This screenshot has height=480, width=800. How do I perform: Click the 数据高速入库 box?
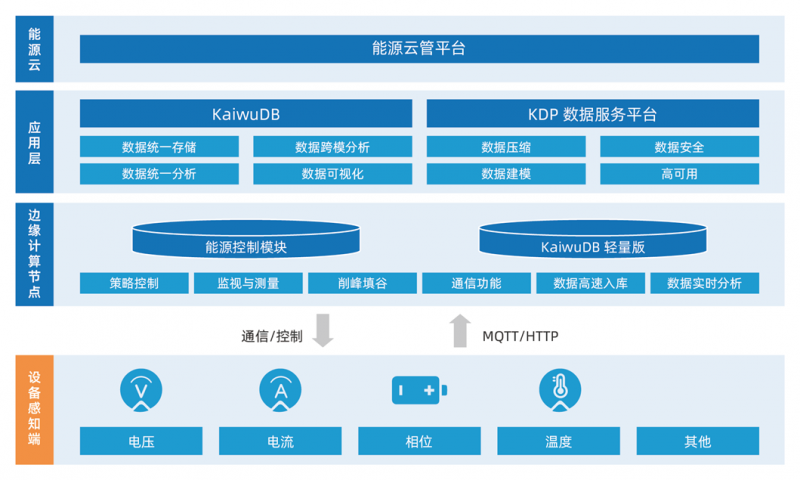[x=590, y=283]
